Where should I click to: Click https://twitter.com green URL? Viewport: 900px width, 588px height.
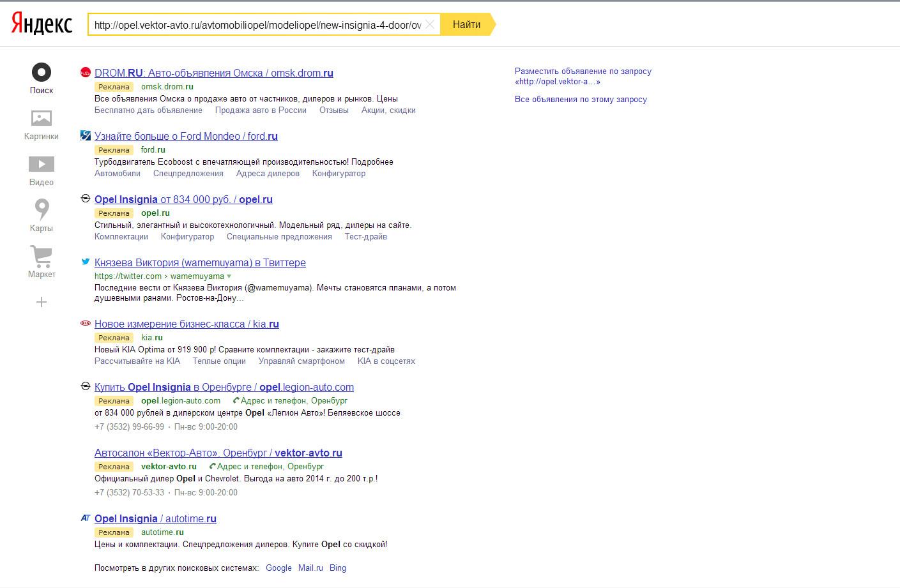[128, 276]
